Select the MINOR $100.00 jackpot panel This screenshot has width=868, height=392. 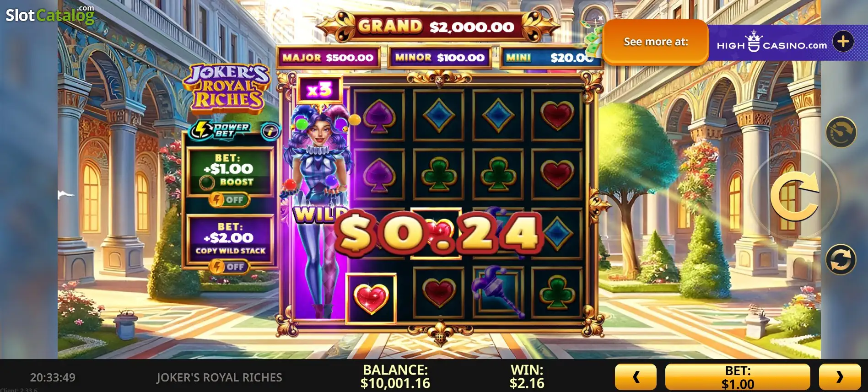click(x=440, y=58)
